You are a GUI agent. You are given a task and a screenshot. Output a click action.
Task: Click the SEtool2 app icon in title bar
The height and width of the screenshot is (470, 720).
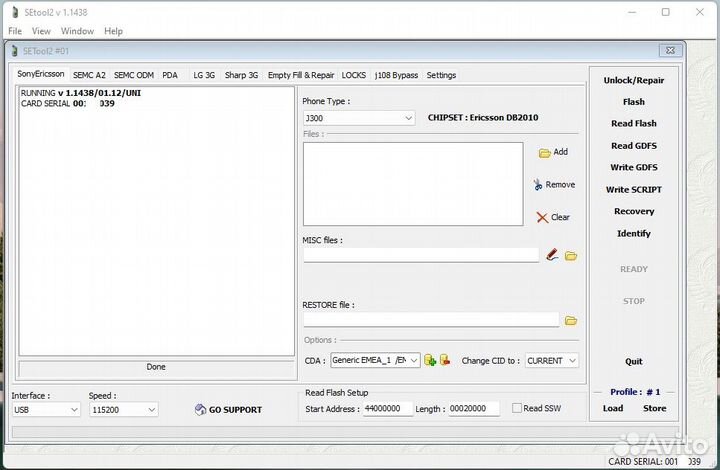tap(15, 12)
